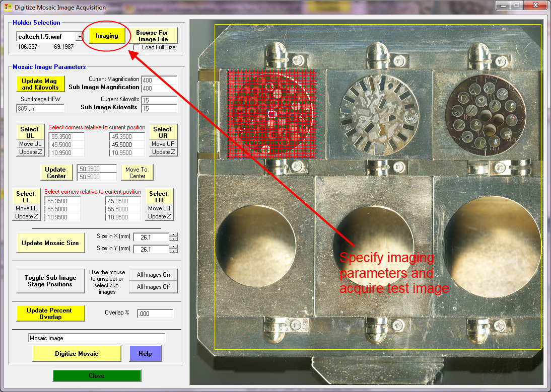
Task: Open the blue Help button
Action: point(145,354)
